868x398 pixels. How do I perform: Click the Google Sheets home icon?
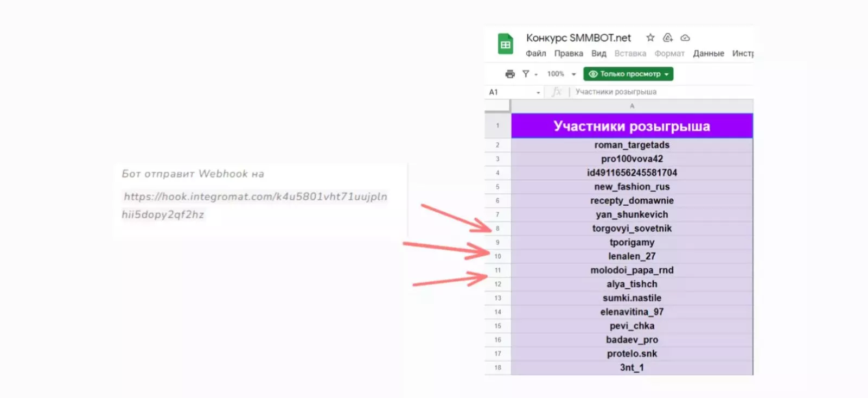coord(505,45)
